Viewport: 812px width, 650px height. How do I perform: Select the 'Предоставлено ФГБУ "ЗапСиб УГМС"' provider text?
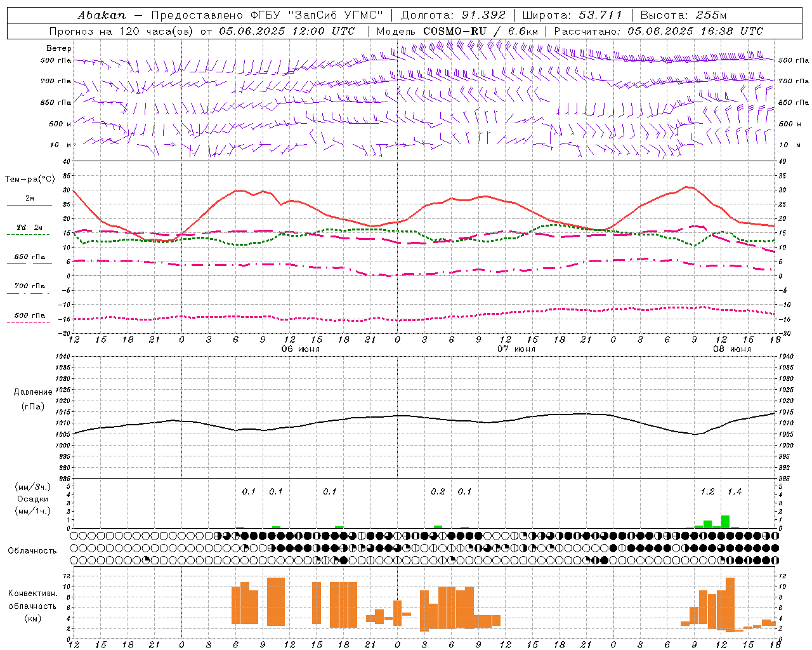tap(267, 15)
